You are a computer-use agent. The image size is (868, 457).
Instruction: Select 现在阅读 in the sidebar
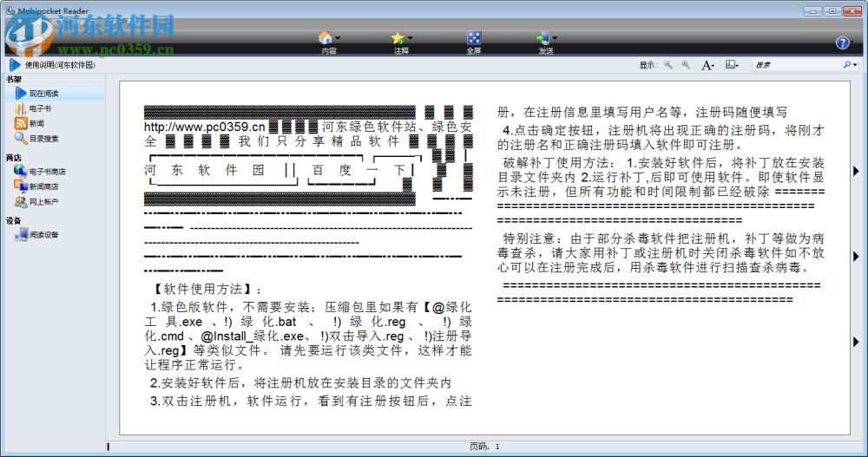(54, 94)
